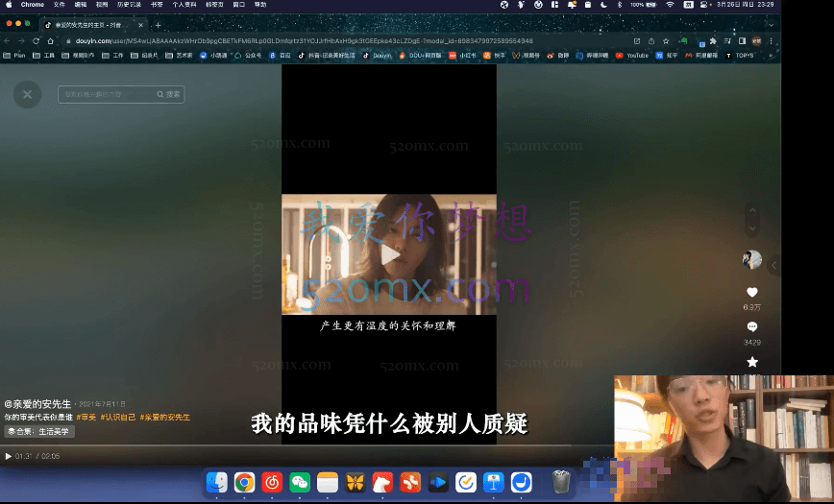Open NetEase Cloud Music in the Dock
This screenshot has width=834, height=504.
click(272, 482)
